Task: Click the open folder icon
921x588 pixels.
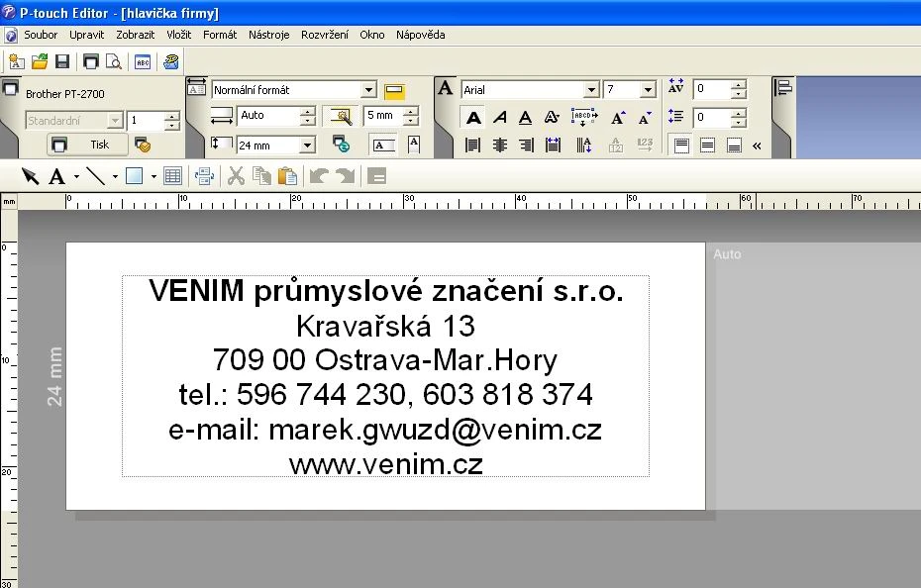Action: pyautogui.click(x=40, y=61)
